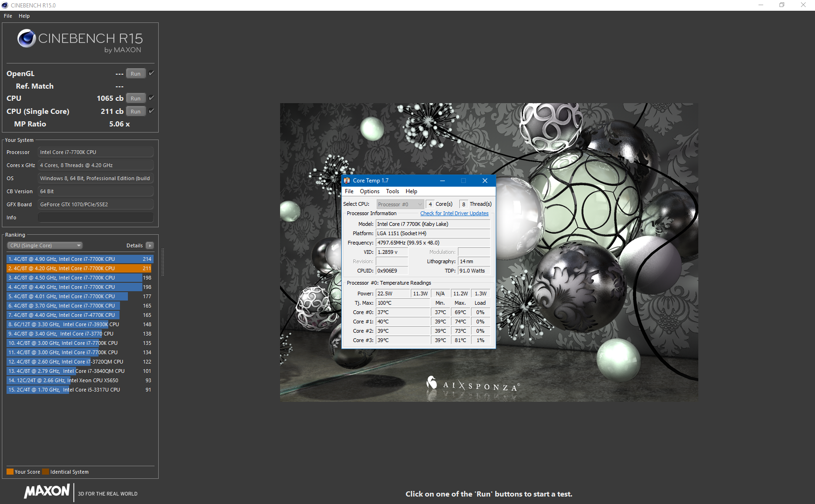
Task: Expand the Processor #0 selector in Core Temp
Action: (400, 204)
